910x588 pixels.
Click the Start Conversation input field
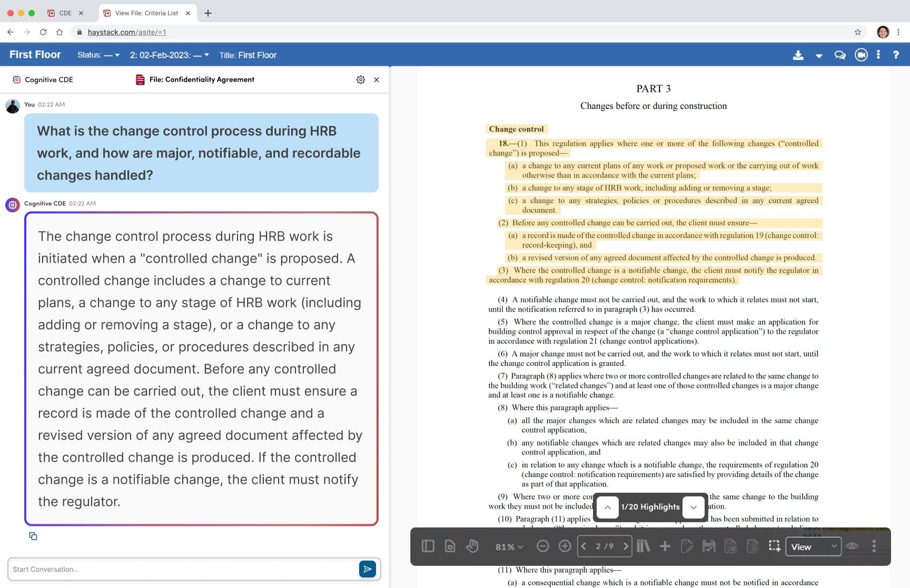[183, 569]
